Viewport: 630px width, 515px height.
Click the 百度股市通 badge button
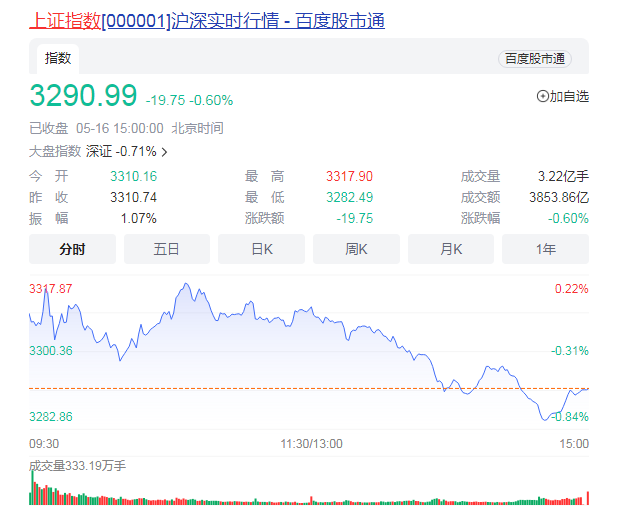534,59
